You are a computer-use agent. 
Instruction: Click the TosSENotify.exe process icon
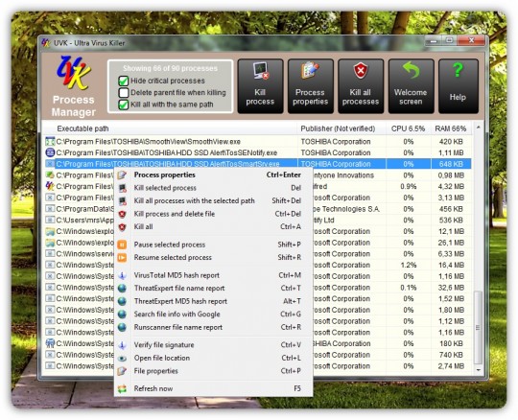(50, 152)
